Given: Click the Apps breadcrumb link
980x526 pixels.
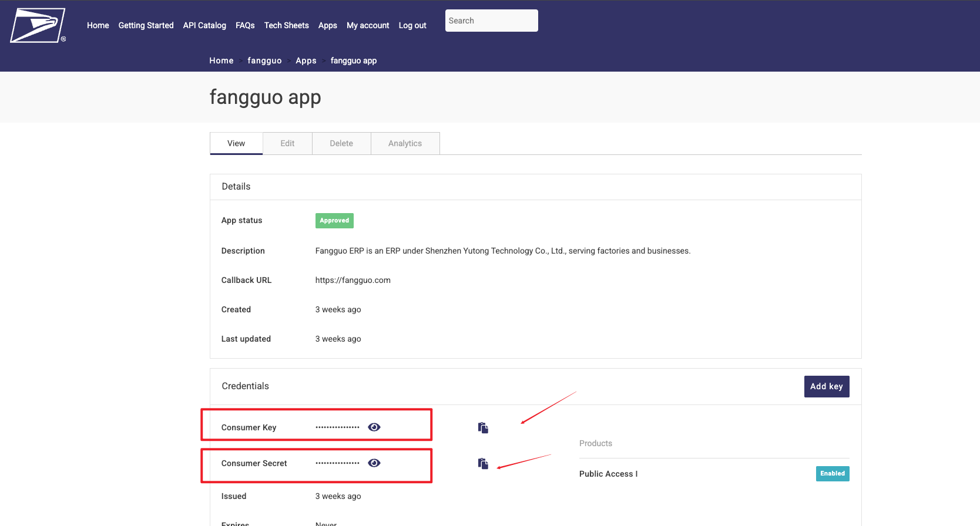Looking at the screenshot, I should (x=306, y=60).
